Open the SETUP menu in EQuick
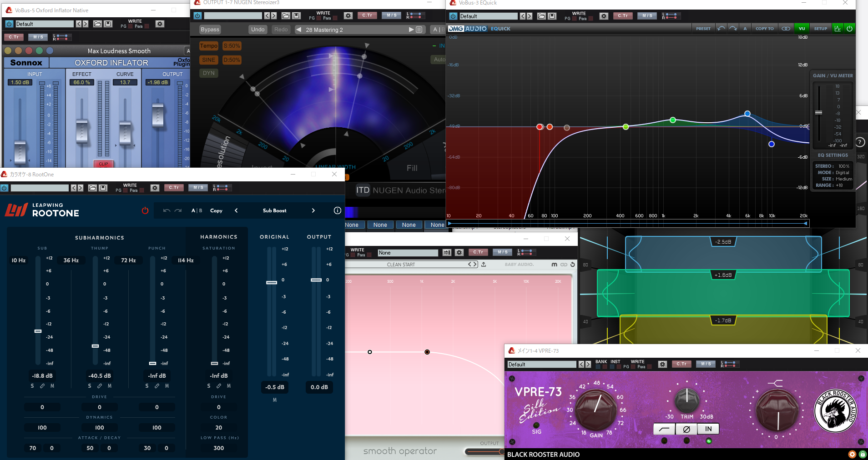 (820, 29)
